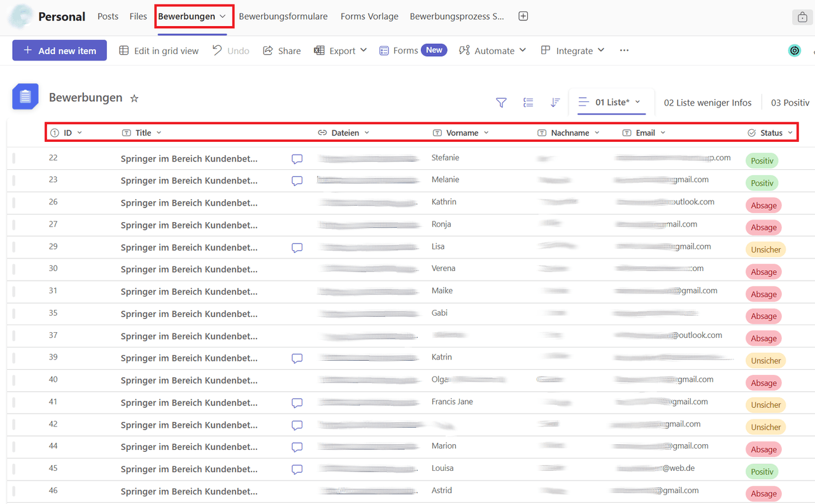
Task: Click the Unsicher status badge for Lisa
Action: pyautogui.click(x=765, y=249)
